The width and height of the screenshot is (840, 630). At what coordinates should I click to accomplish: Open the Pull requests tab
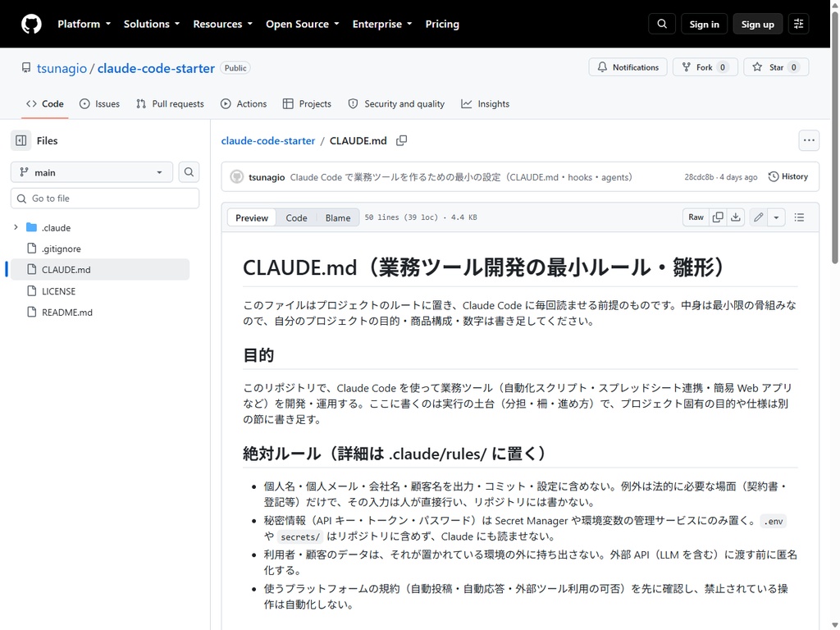tap(171, 103)
